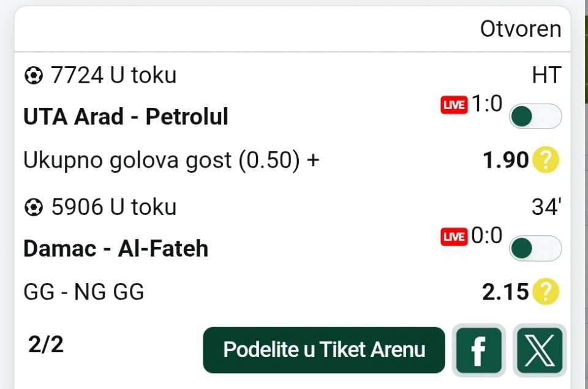Toggle switch for Damac - Al-Fateh
The width and height of the screenshot is (588, 389).
pyautogui.click(x=535, y=248)
